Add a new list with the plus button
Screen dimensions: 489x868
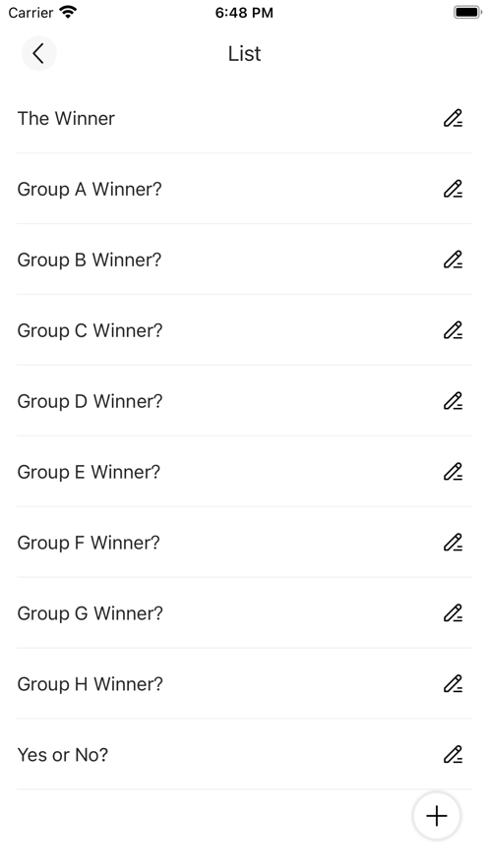click(x=437, y=816)
